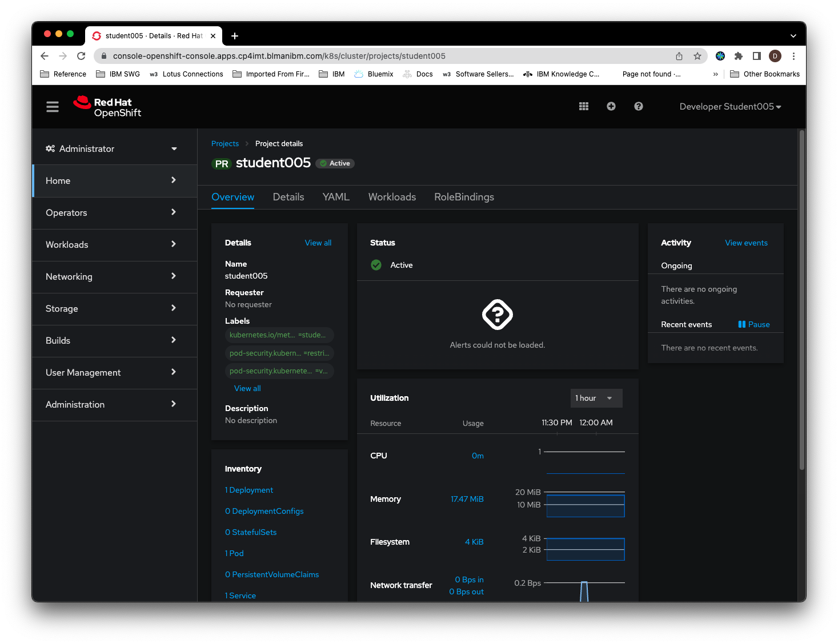Bookmark page with the star icon
The width and height of the screenshot is (838, 644).
[x=697, y=56]
